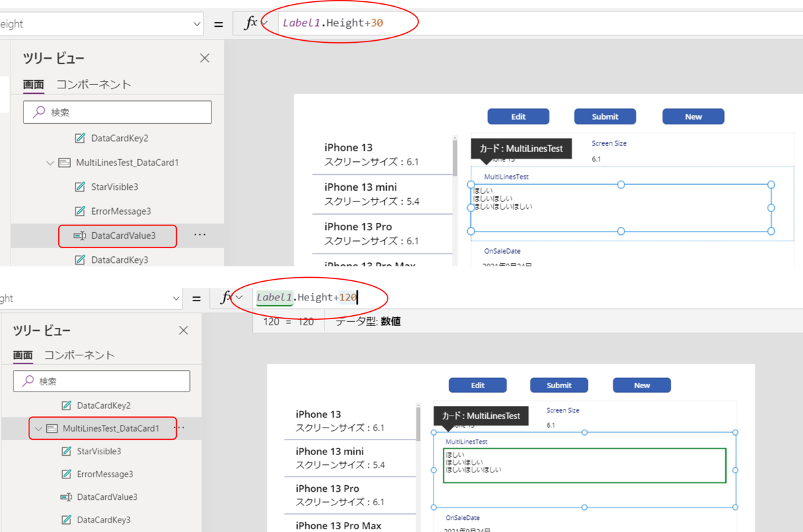Click the Screen Size label in upper canvas
This screenshot has width=803, height=532.
(x=609, y=143)
